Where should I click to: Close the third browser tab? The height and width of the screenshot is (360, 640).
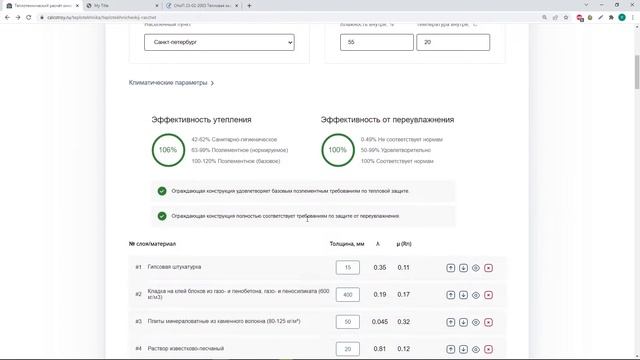pyautogui.click(x=236, y=6)
